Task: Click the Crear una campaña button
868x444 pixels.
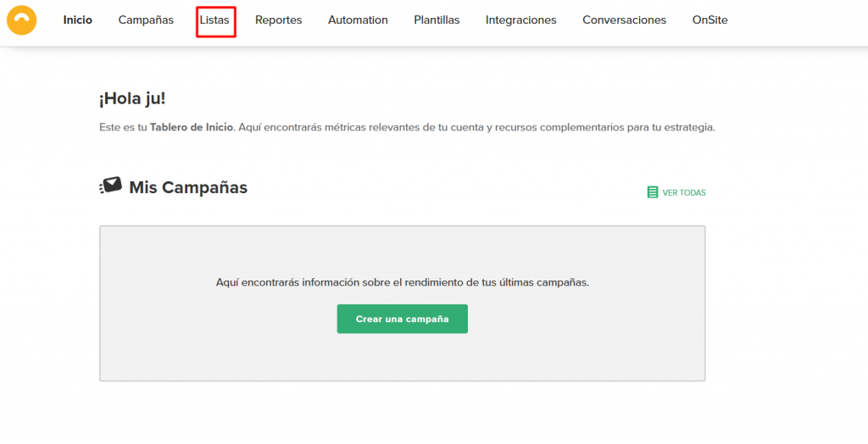Action: coord(403,319)
